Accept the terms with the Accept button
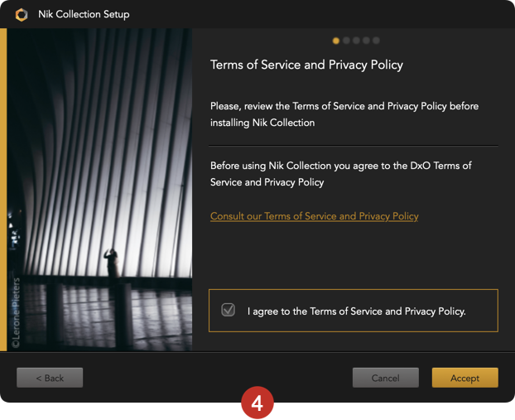 tap(464, 378)
